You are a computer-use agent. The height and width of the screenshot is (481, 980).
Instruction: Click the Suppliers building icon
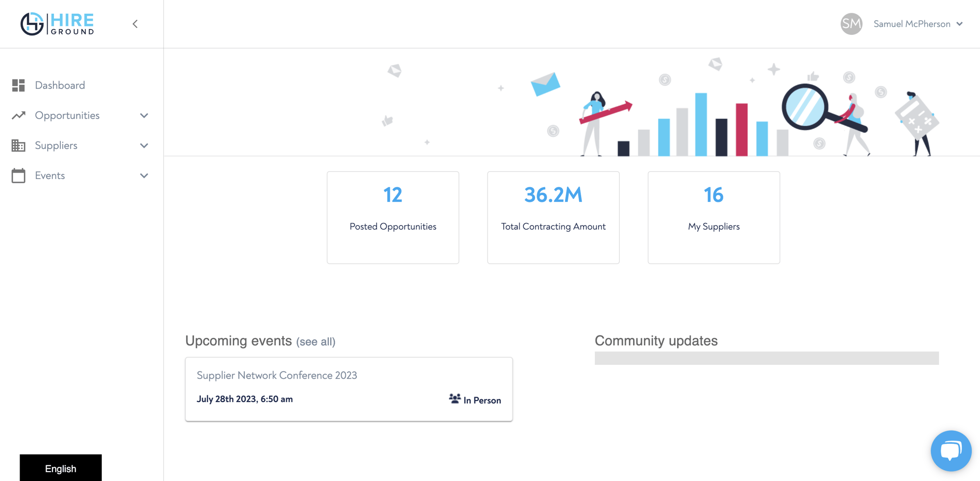[19, 146]
